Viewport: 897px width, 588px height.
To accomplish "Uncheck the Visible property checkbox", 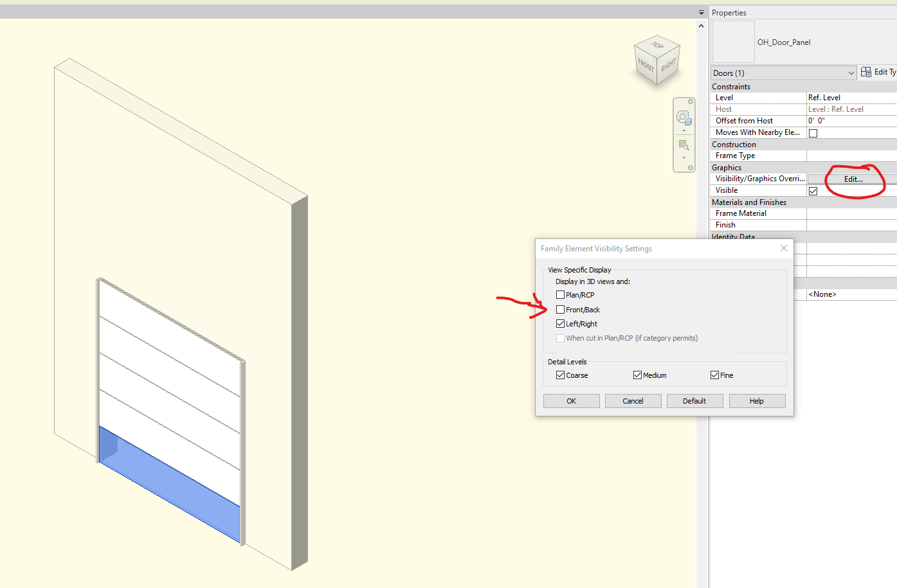I will point(813,191).
